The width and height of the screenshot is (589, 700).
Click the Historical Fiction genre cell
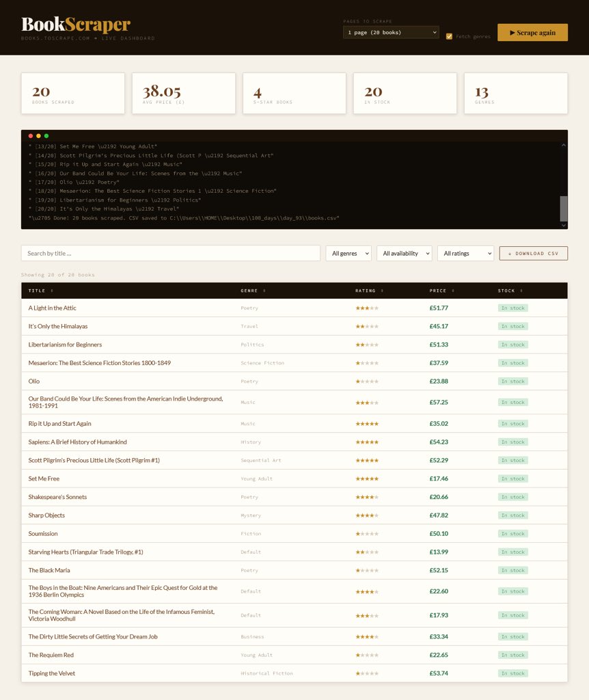[x=267, y=673]
